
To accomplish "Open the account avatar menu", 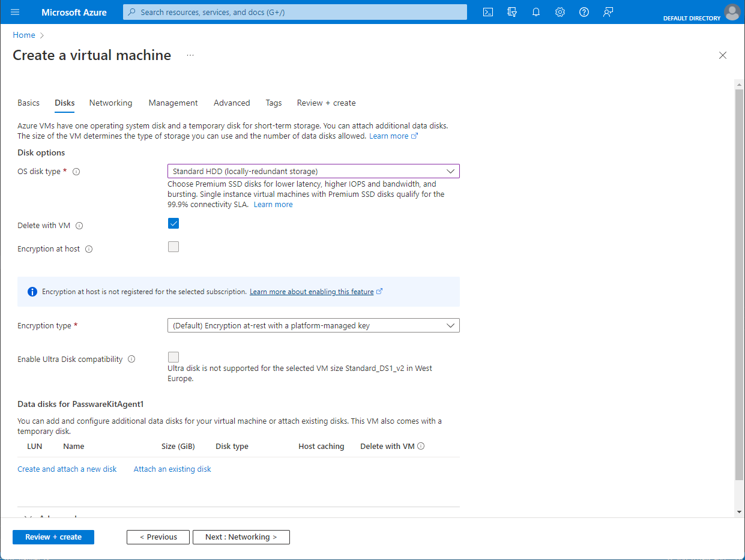I will pyautogui.click(x=732, y=11).
